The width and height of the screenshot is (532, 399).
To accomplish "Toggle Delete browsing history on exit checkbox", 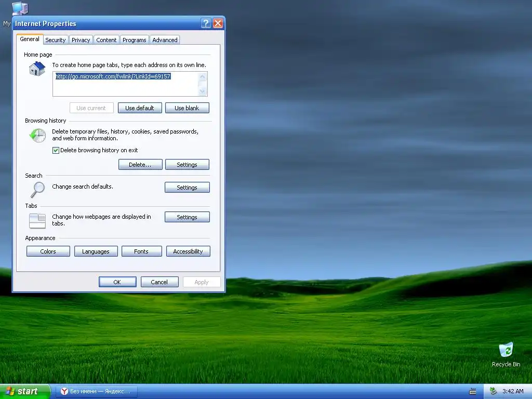I will (56, 150).
